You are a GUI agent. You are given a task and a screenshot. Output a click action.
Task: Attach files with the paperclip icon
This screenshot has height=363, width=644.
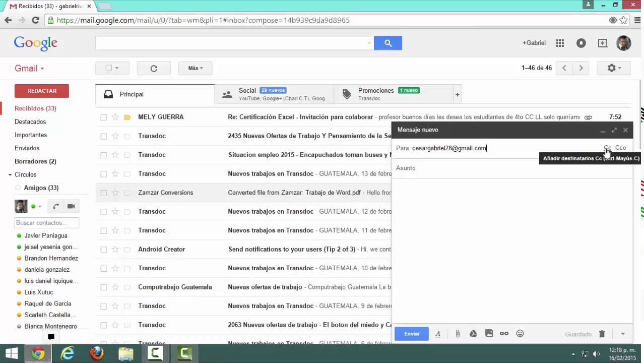pos(458,334)
